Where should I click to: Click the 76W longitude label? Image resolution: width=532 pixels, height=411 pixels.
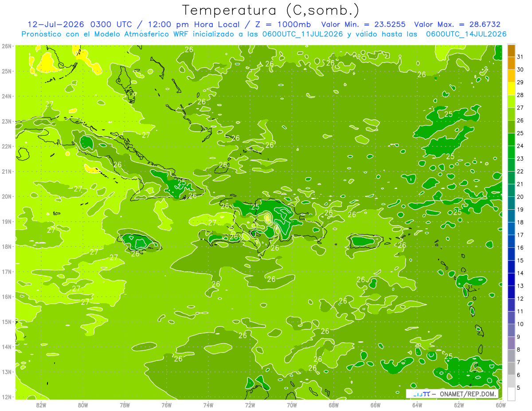[167, 404]
